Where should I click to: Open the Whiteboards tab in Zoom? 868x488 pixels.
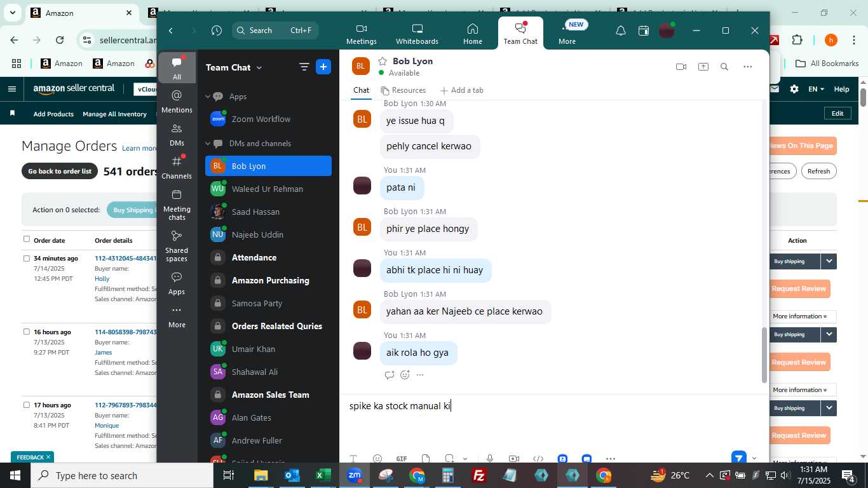[417, 34]
